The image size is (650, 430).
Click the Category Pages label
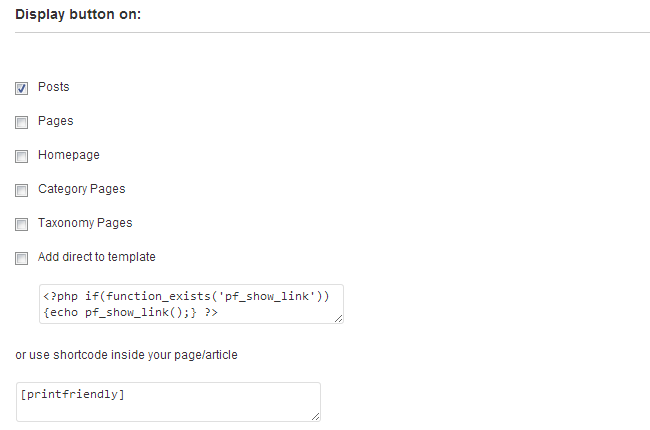point(82,189)
